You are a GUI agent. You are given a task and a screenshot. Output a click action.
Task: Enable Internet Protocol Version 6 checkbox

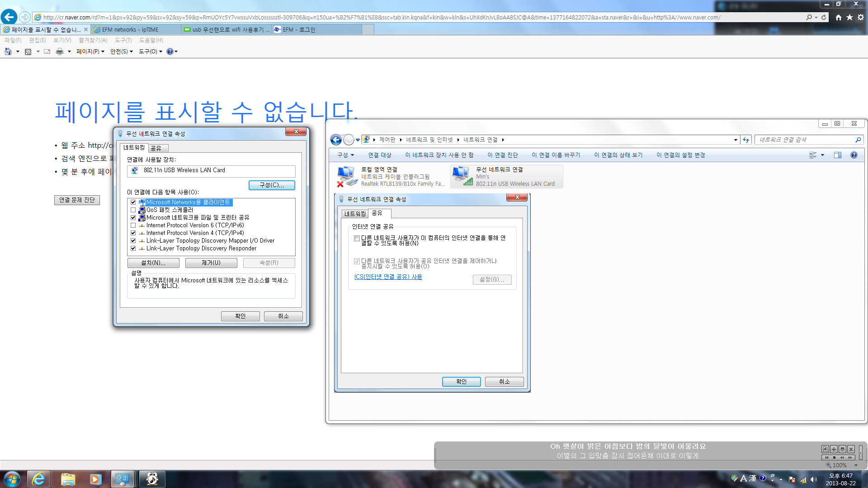pos(133,225)
